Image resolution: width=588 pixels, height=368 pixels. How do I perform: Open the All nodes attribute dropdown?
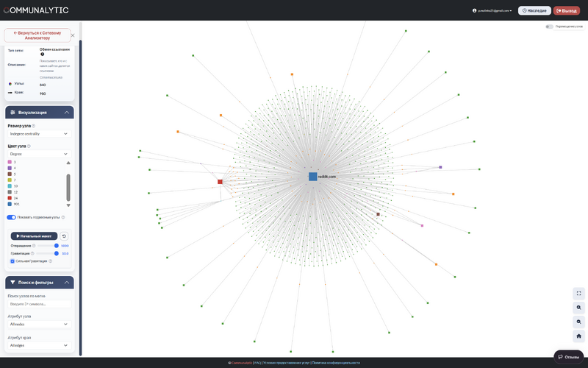point(40,324)
